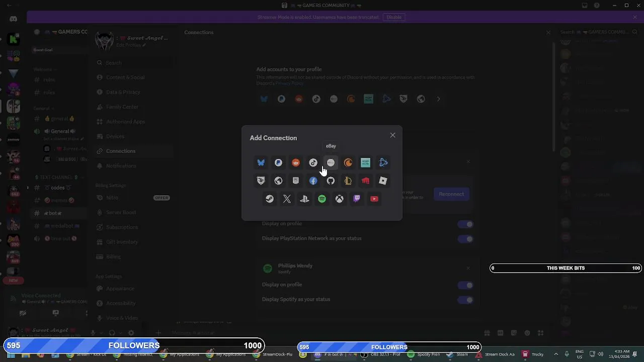The width and height of the screenshot is (644, 362).
Task: Choose the Domain globe icon in Add Connection dialog
Action: 278,180
